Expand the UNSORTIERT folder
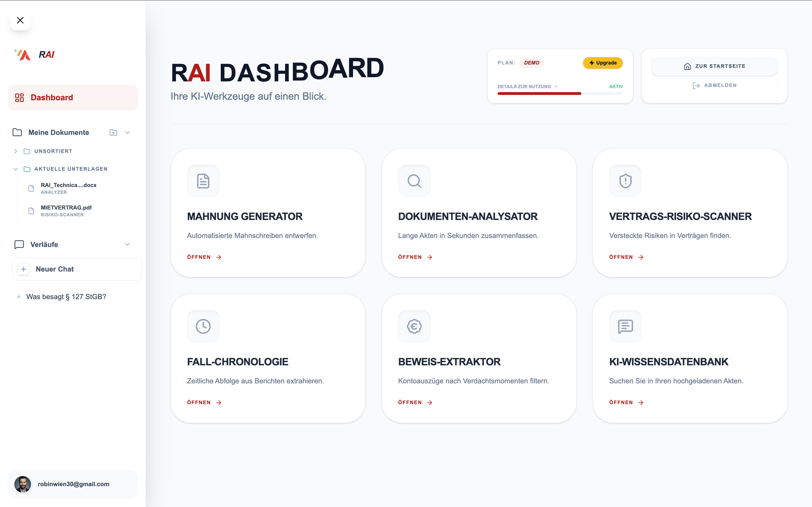812x507 pixels. point(16,151)
